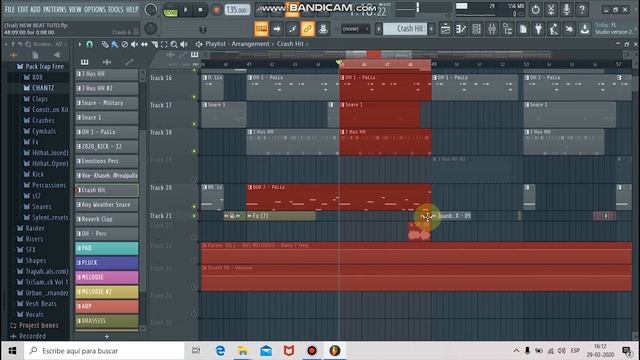Expand the Vesh Beats folder
Image resolution: width=640 pixels, height=360 pixels.
click(x=41, y=304)
